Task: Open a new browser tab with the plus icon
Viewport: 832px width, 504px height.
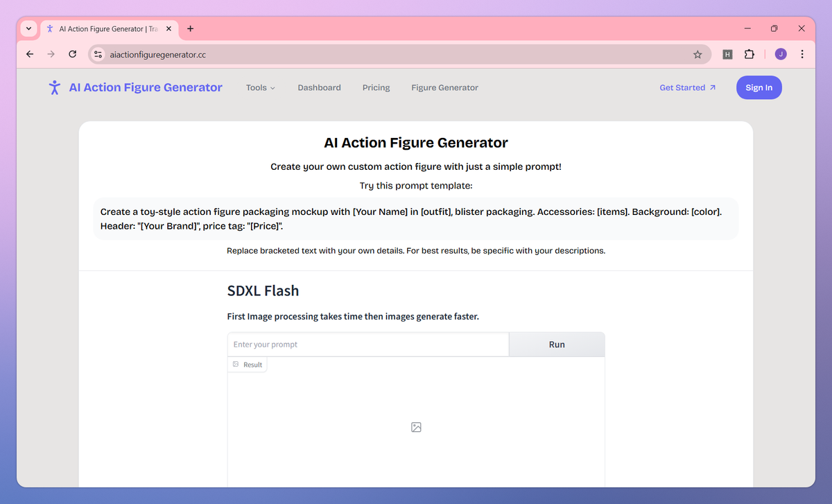Action: point(190,28)
